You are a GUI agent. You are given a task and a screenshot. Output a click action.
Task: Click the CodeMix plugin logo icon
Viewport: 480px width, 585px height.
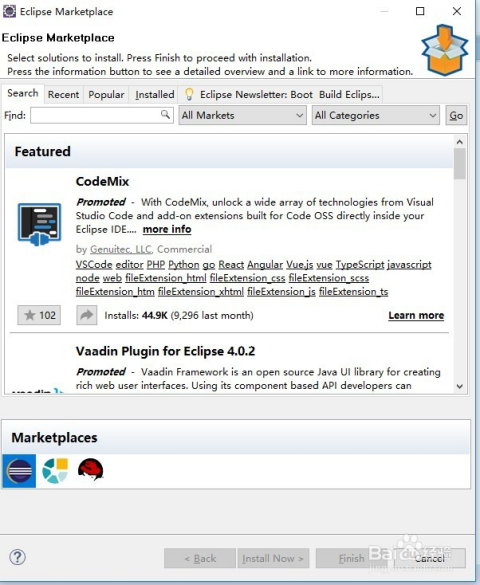point(40,224)
